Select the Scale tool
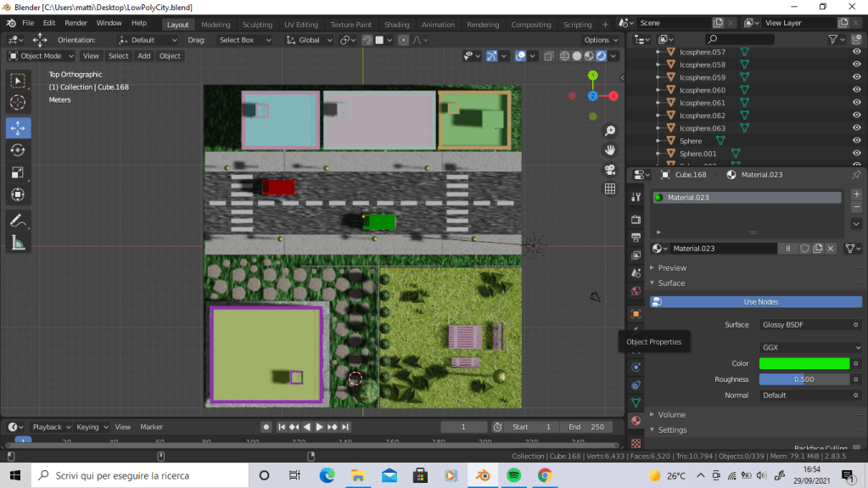 (18, 172)
